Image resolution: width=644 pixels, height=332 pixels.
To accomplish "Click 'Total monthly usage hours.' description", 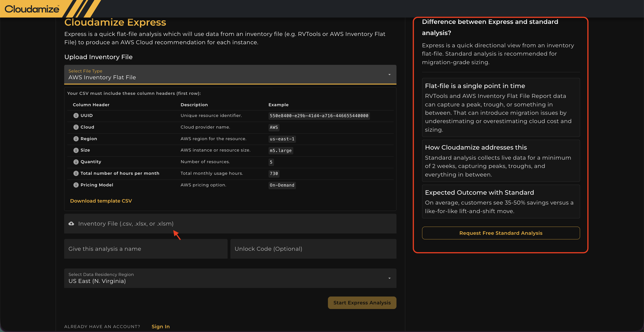I will point(212,173).
